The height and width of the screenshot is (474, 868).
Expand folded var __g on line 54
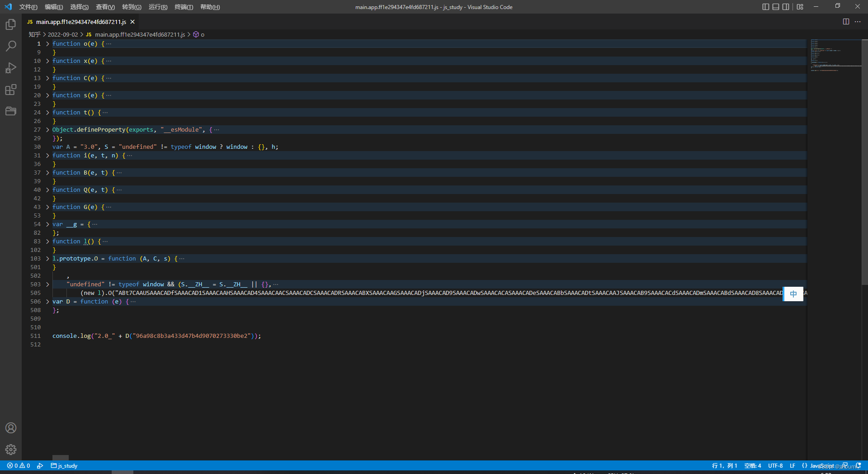[47, 224]
